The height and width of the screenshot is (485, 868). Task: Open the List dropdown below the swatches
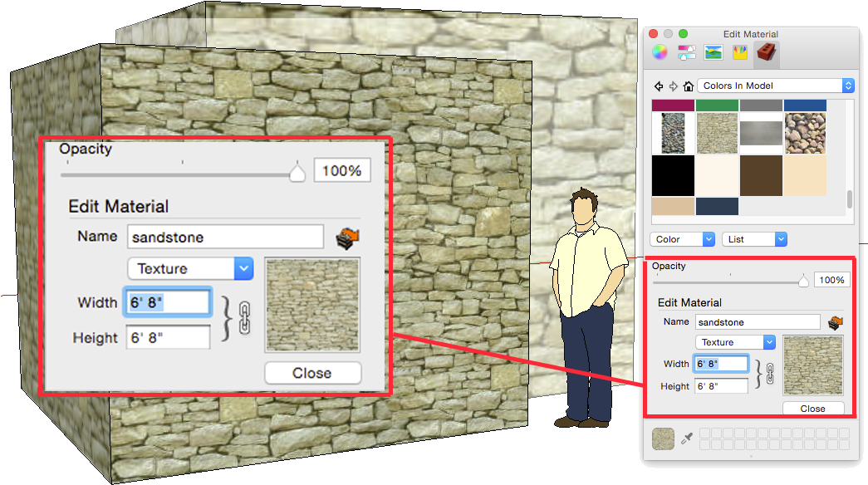click(753, 239)
